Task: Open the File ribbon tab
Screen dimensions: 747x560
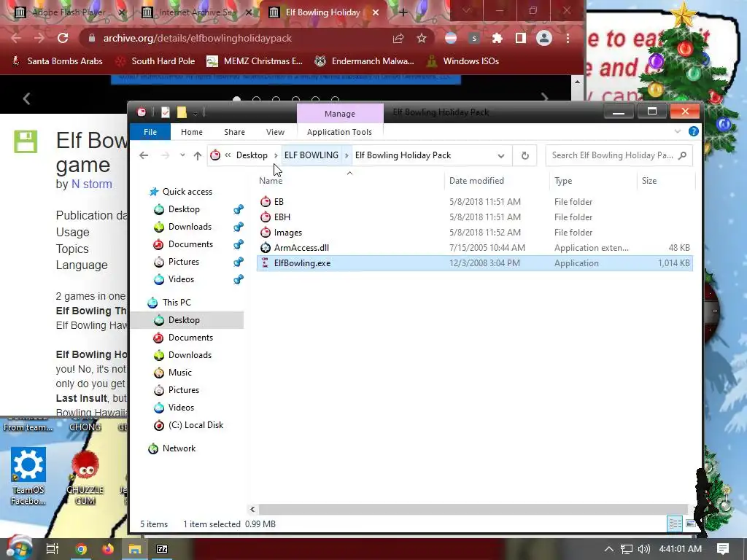Action: tap(150, 132)
